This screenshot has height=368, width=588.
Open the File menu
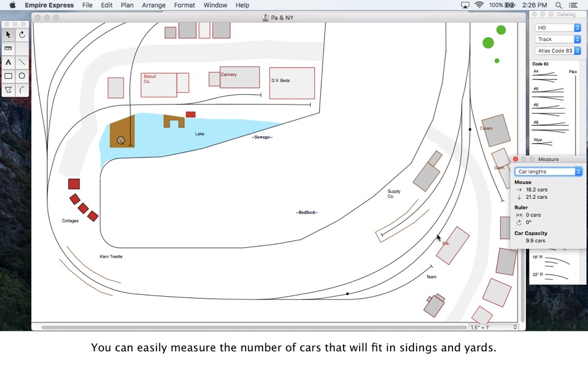87,5
